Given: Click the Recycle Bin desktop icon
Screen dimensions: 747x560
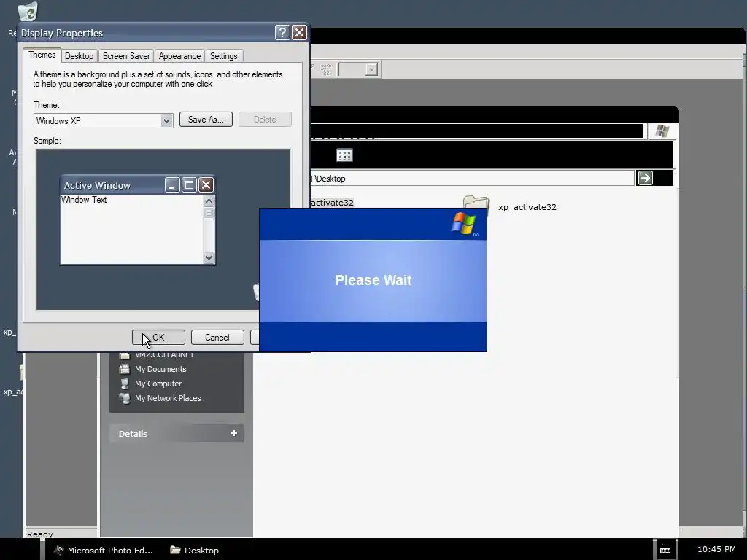Looking at the screenshot, I should click(x=28, y=12).
